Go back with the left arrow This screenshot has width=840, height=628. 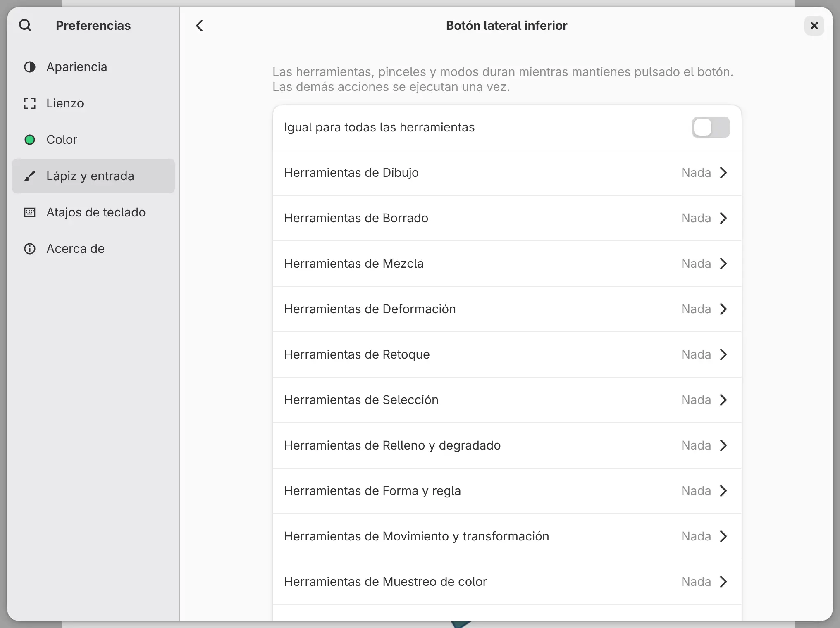(x=199, y=26)
